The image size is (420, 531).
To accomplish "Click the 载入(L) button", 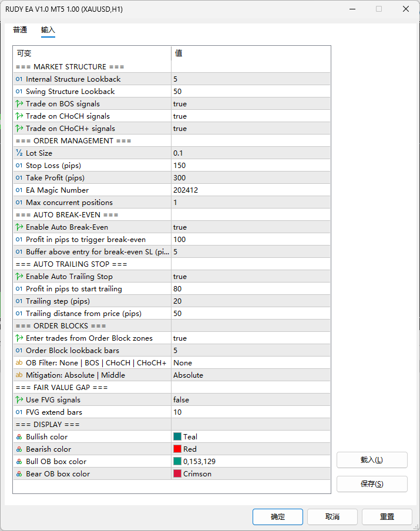I will click(372, 460).
